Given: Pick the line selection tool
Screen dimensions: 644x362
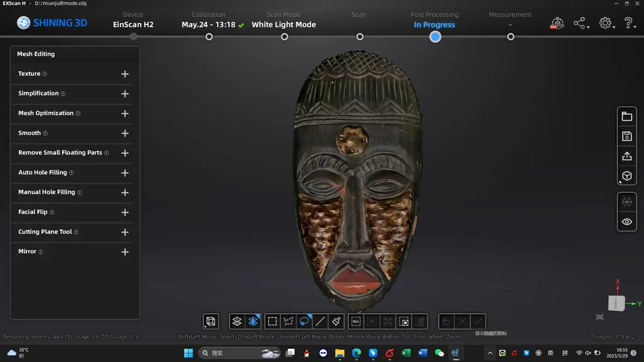Looking at the screenshot, I should 320,321.
